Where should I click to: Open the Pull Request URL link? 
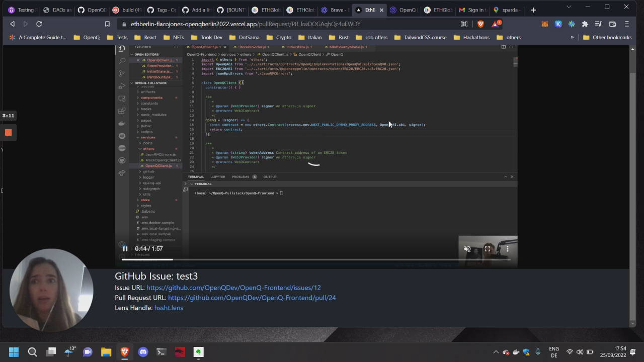[252, 298]
